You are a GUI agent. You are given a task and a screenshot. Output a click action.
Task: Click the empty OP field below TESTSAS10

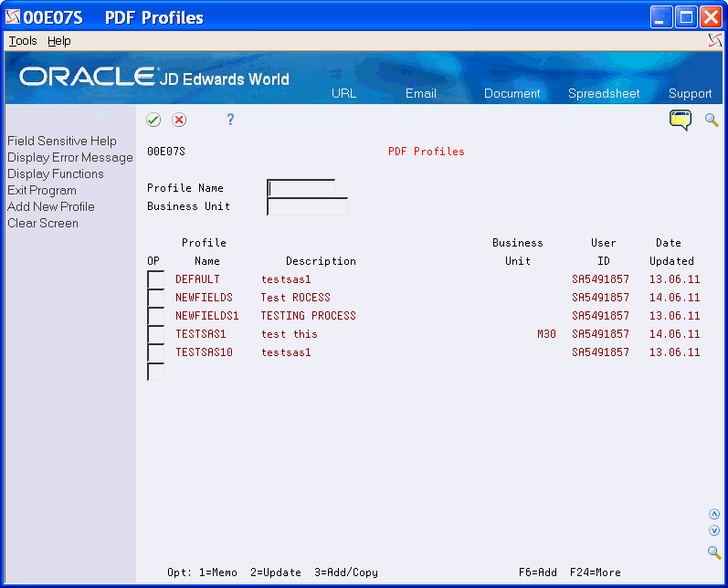coord(155,372)
